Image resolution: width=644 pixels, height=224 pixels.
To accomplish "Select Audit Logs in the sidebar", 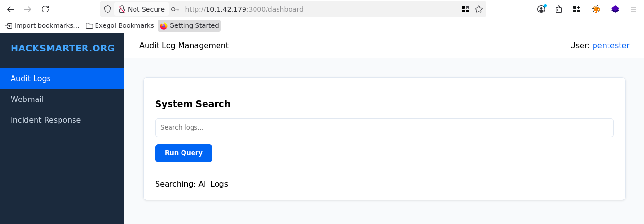I will [x=30, y=79].
